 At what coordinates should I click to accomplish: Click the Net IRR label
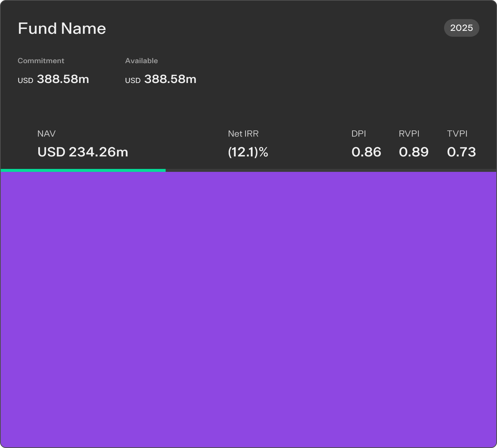click(243, 134)
